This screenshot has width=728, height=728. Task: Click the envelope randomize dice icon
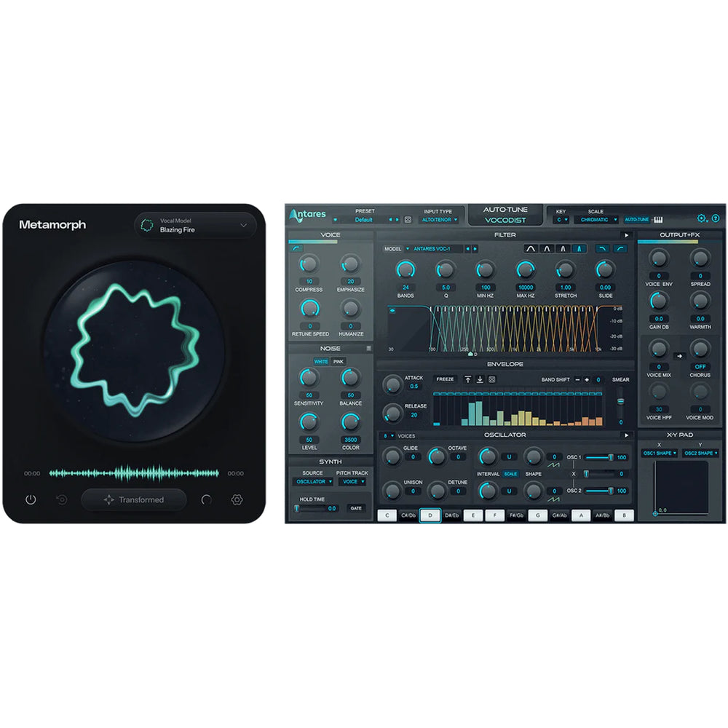(492, 379)
